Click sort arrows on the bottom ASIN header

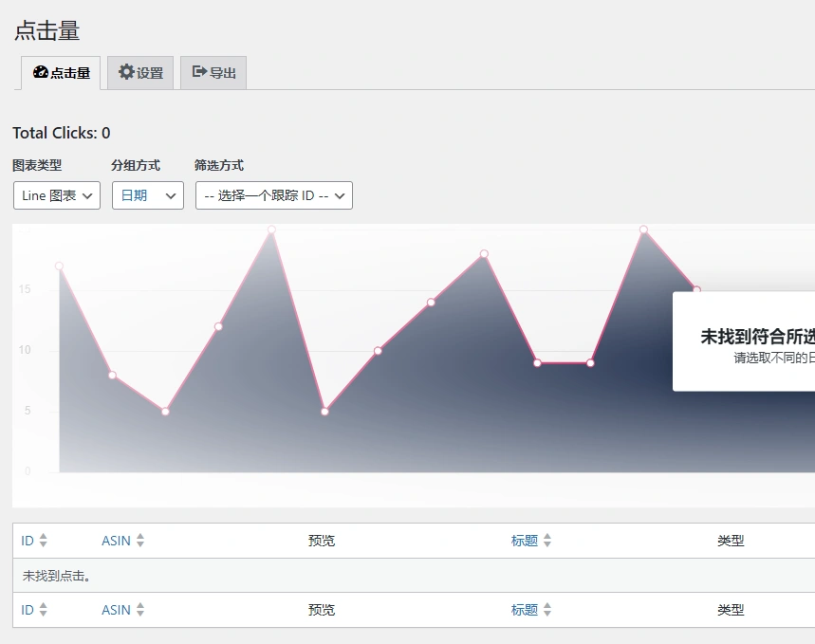click(x=139, y=610)
